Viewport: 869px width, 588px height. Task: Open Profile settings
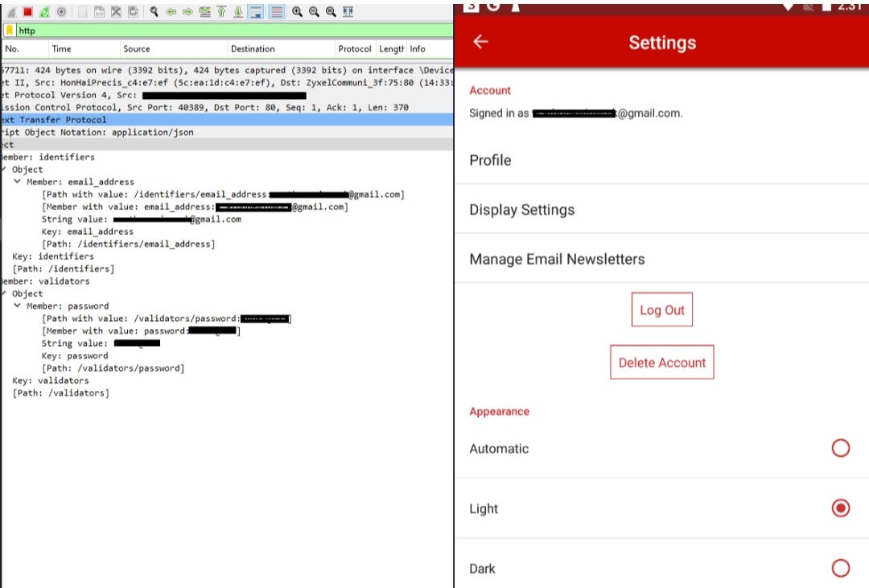click(489, 160)
